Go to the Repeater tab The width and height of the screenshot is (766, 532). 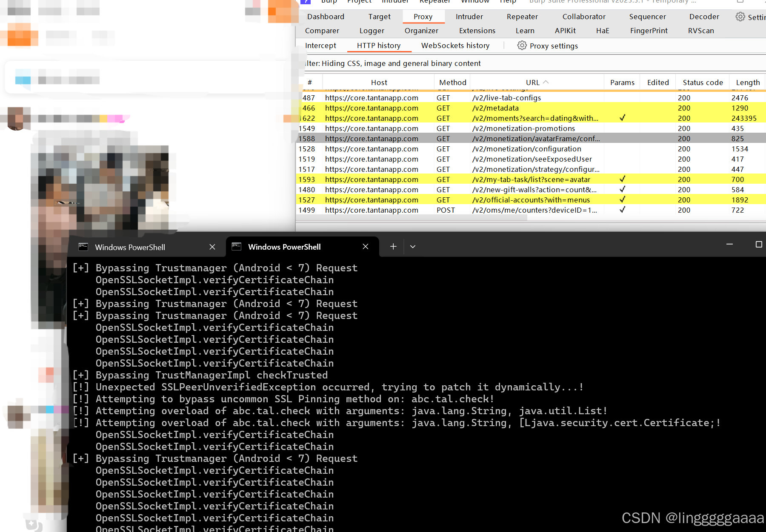click(x=522, y=17)
